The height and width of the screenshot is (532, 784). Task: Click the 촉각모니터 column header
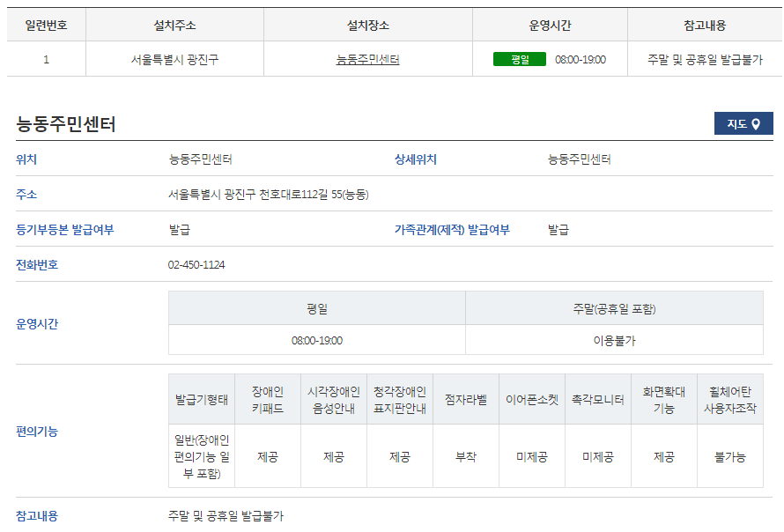pos(598,400)
